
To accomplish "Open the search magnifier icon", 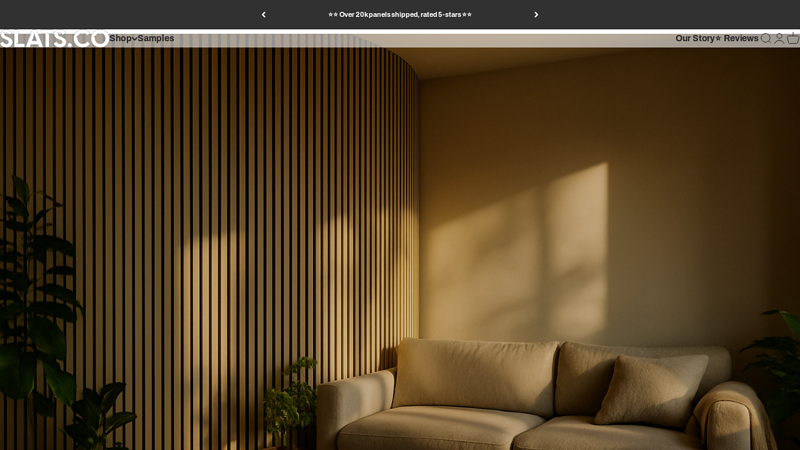I will 766,38.
